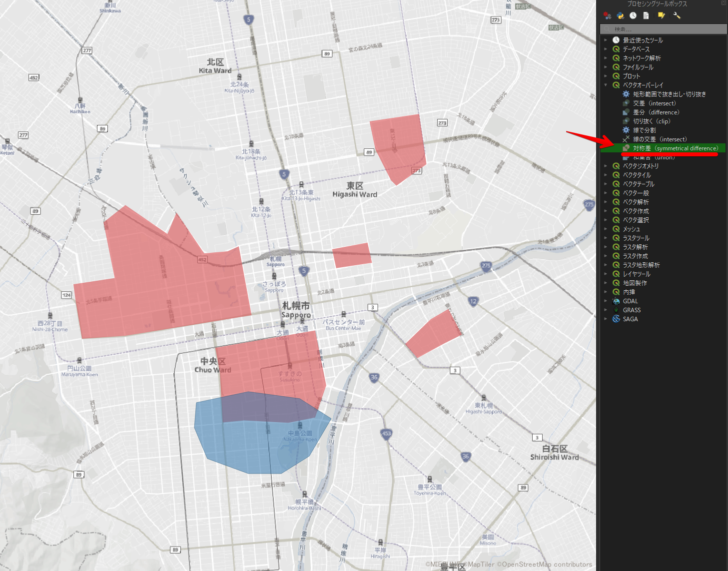
Task: Select the ベクタ作成 group label
Action: click(x=636, y=211)
